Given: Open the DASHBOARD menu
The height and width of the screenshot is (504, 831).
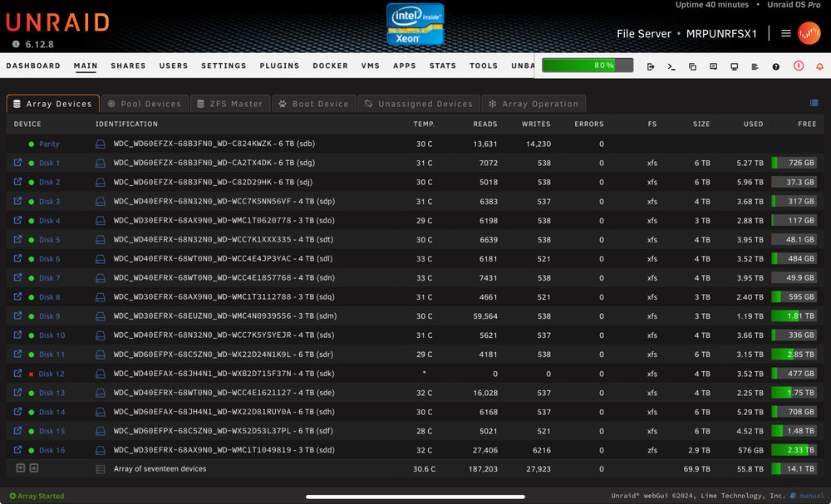Looking at the screenshot, I should point(33,66).
